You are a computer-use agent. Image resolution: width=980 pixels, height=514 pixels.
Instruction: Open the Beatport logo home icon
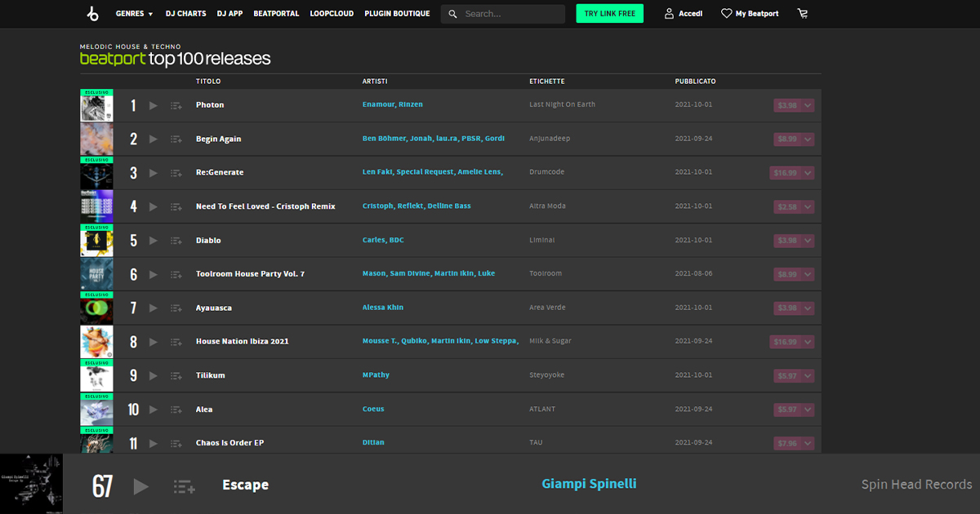click(x=92, y=13)
